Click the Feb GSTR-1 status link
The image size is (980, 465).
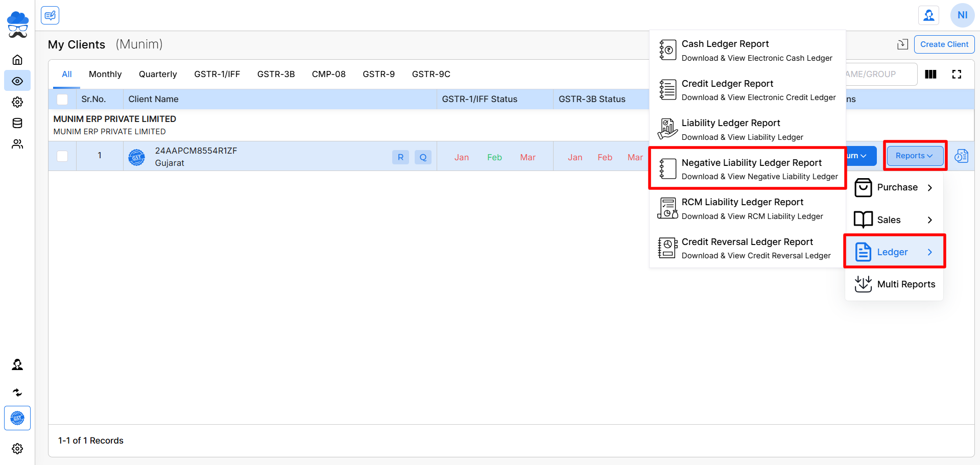494,157
